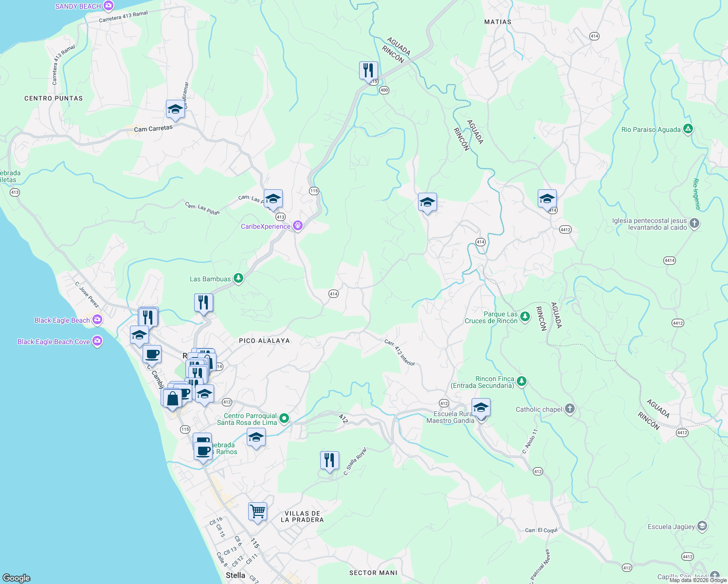Select school marker by Cam Carretas
This screenshot has width=728, height=584.
pos(175,110)
